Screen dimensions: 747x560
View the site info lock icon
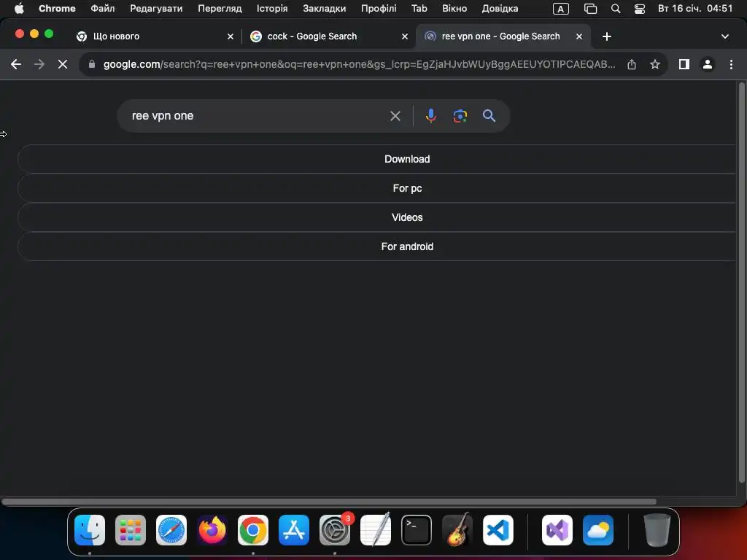92,64
